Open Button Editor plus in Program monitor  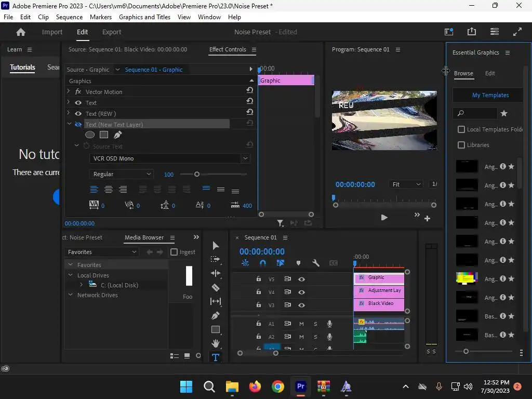(428, 219)
